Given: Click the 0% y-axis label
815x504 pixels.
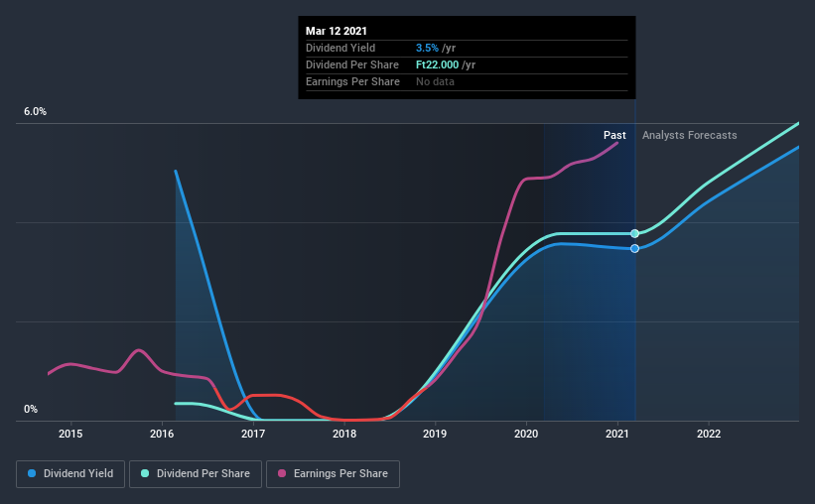Looking at the screenshot, I should (x=31, y=410).
